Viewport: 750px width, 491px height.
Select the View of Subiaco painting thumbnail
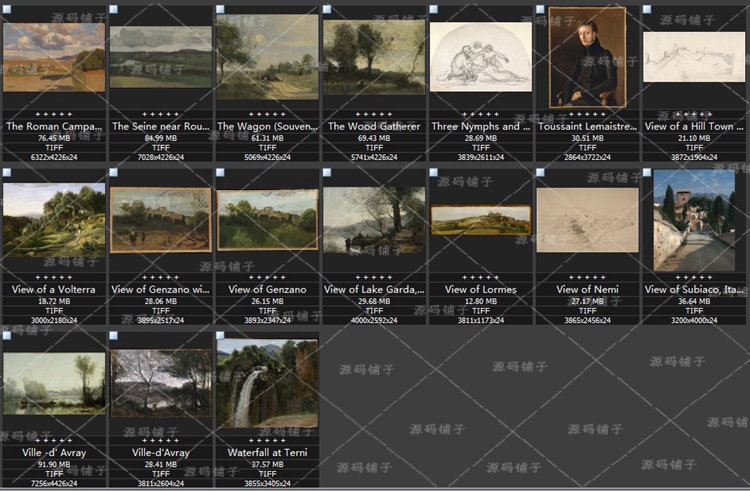pos(694,220)
